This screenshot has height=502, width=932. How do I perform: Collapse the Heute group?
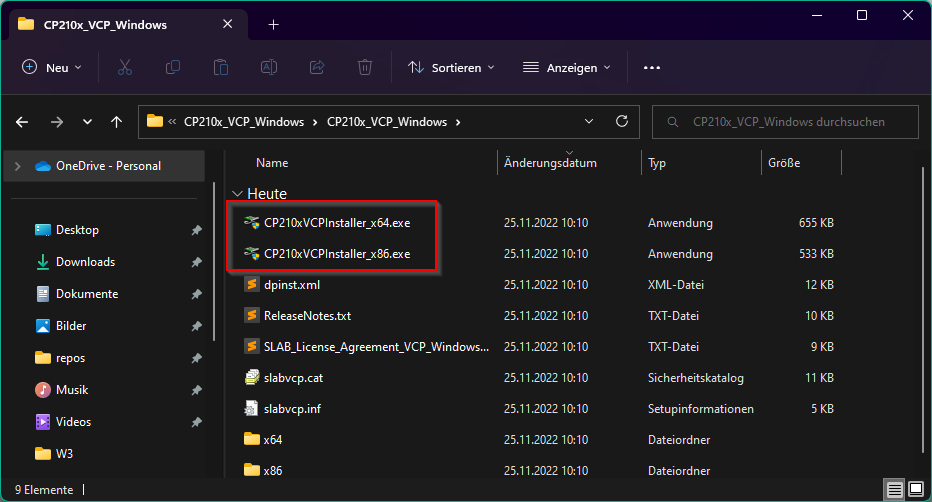point(237,194)
